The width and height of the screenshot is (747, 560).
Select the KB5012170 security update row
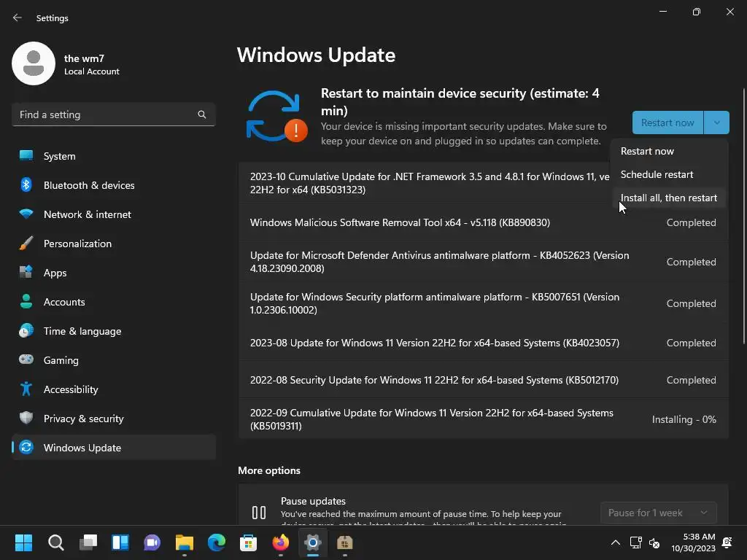[483, 380]
